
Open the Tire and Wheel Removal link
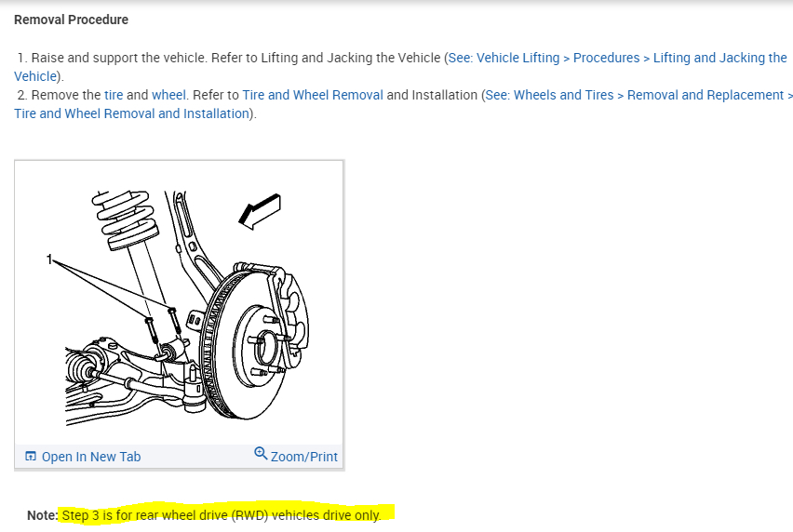tap(313, 95)
